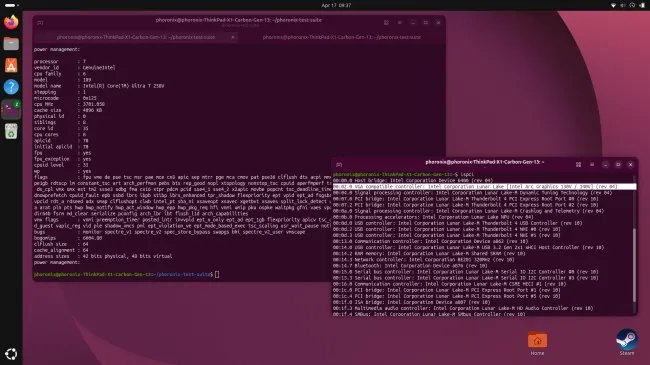Click the 'clflush size' line
650x365 pixels.
click(x=61, y=244)
